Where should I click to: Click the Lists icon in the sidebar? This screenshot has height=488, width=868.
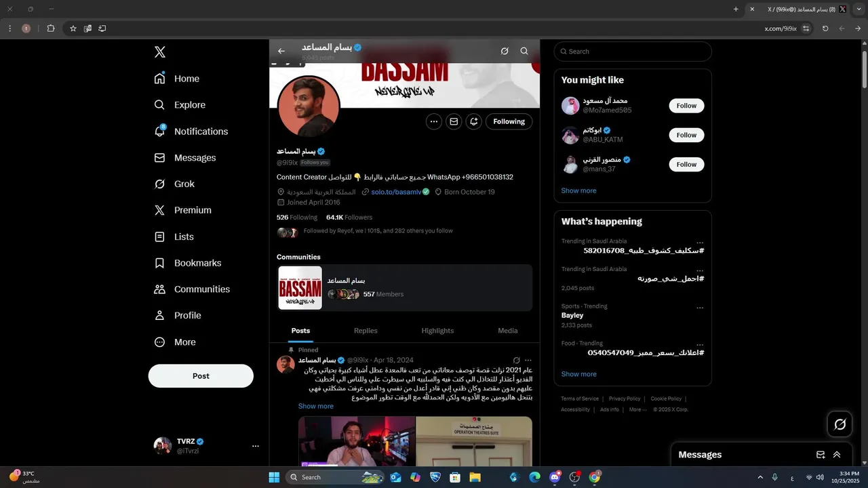pyautogui.click(x=160, y=237)
